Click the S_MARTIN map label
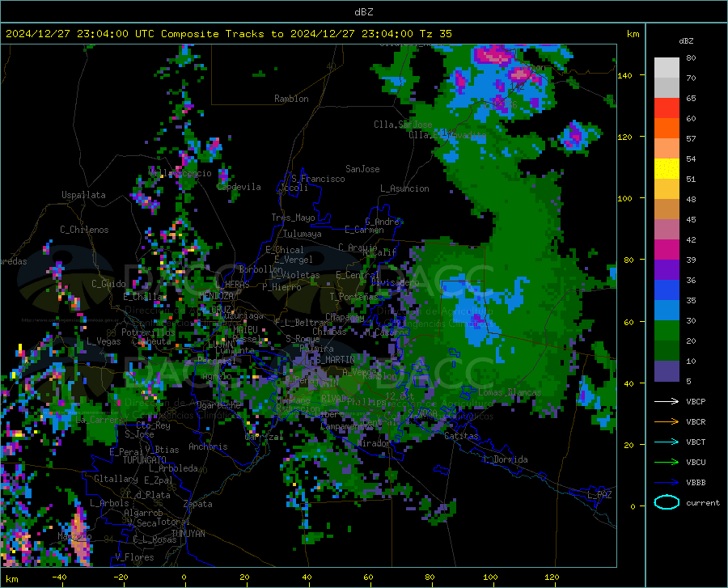This screenshot has width=728, height=588. coord(335,360)
